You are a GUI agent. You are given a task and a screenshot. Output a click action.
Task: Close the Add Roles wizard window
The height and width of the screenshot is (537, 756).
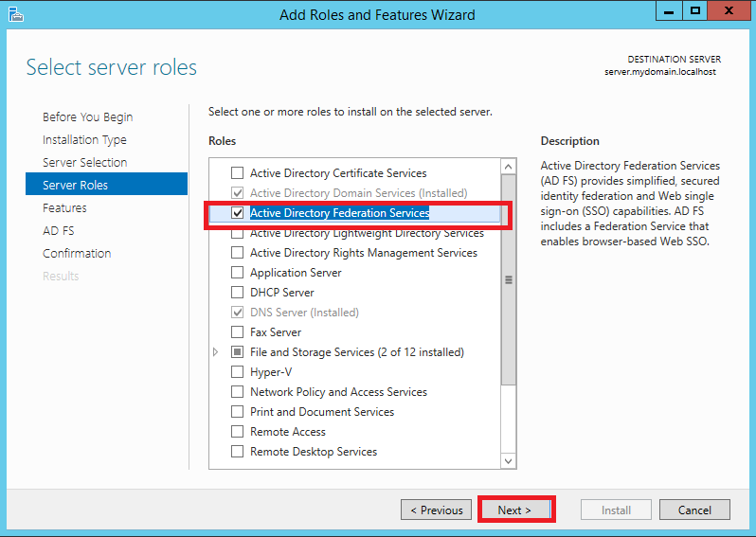(x=729, y=10)
